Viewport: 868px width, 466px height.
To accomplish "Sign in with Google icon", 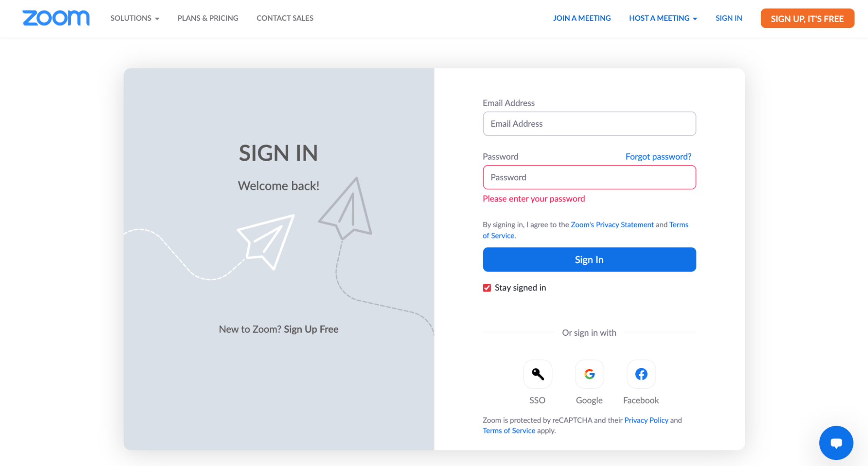I will [589, 374].
